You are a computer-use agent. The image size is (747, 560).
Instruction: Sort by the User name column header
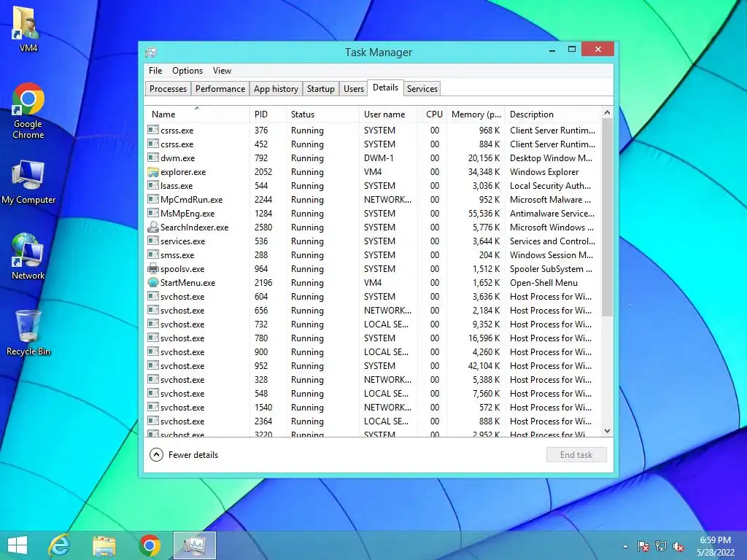click(388, 114)
